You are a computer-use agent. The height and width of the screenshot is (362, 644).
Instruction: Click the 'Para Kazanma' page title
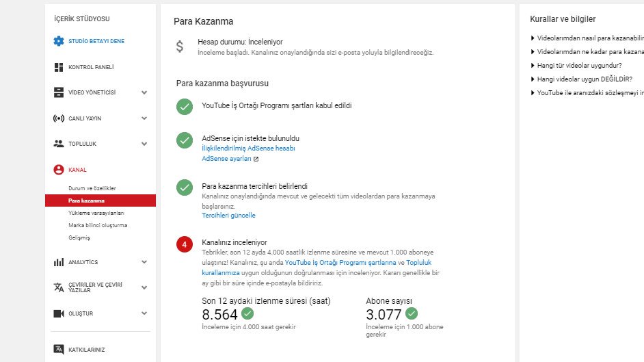point(203,21)
